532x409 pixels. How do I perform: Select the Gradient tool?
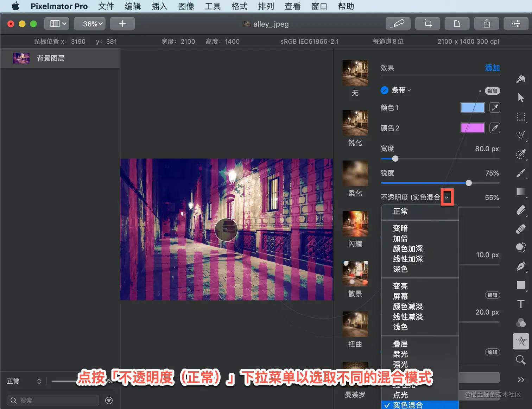tap(521, 191)
